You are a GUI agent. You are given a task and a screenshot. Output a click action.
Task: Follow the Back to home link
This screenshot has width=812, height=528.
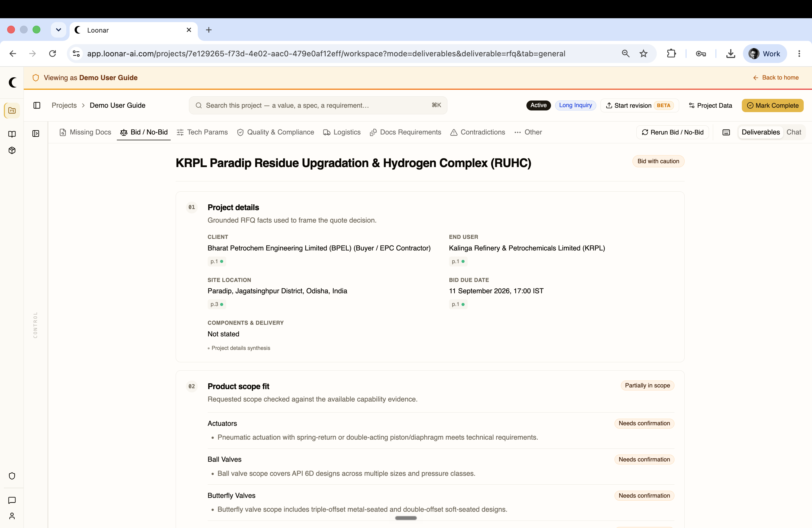776,77
